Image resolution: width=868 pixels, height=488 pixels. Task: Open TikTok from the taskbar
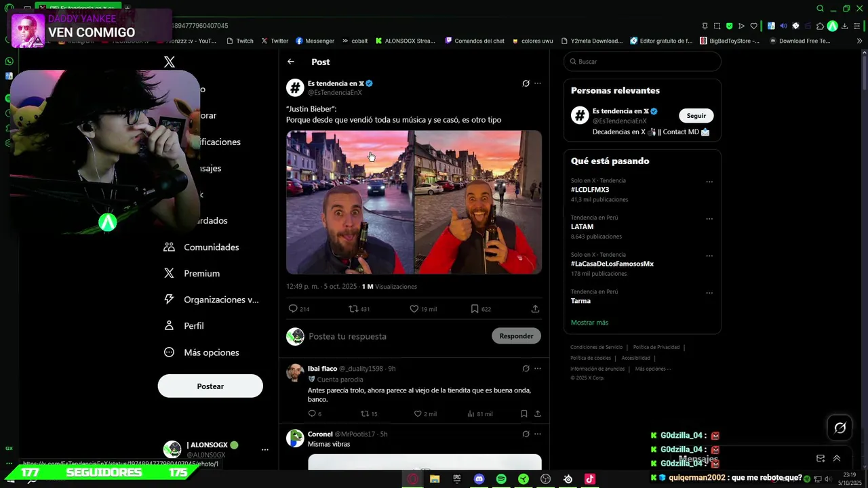click(x=590, y=479)
